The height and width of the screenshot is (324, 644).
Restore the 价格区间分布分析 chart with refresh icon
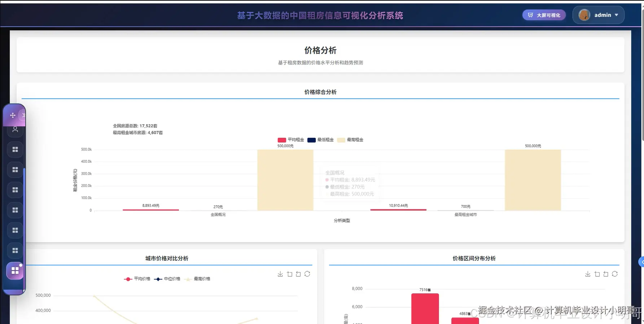(x=615, y=274)
